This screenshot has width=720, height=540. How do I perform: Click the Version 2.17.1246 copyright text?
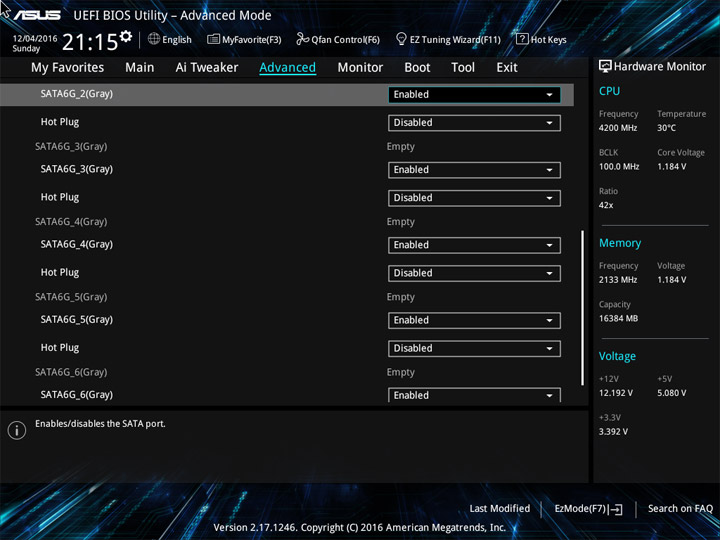360,528
